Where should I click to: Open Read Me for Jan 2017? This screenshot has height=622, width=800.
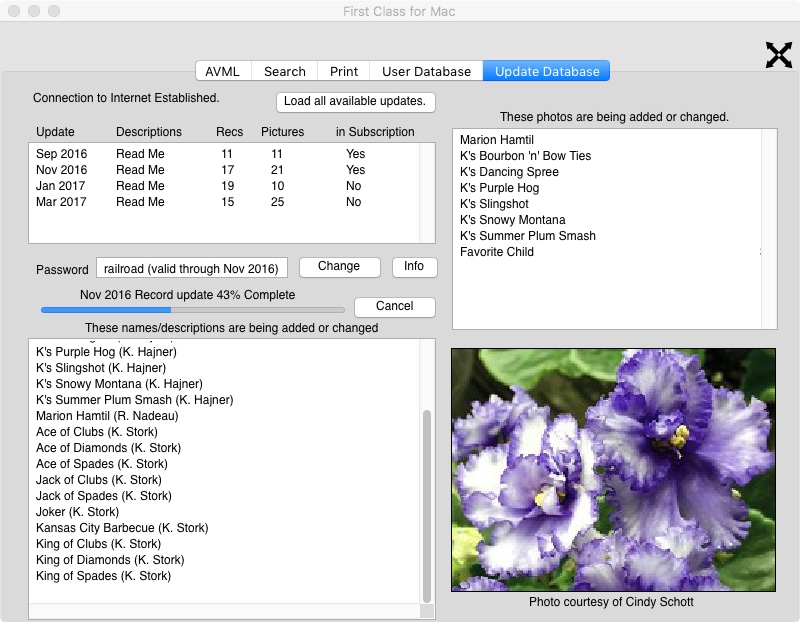[x=140, y=186]
